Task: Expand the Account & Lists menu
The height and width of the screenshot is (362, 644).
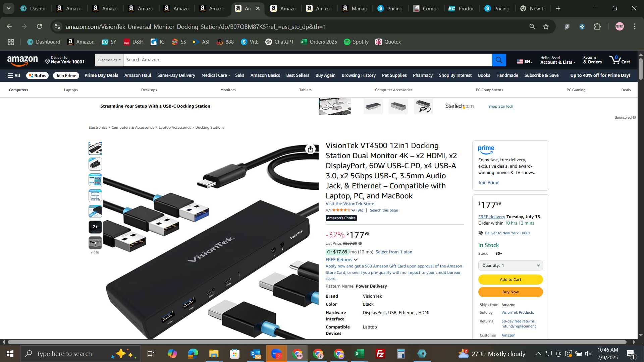Action: click(x=557, y=60)
